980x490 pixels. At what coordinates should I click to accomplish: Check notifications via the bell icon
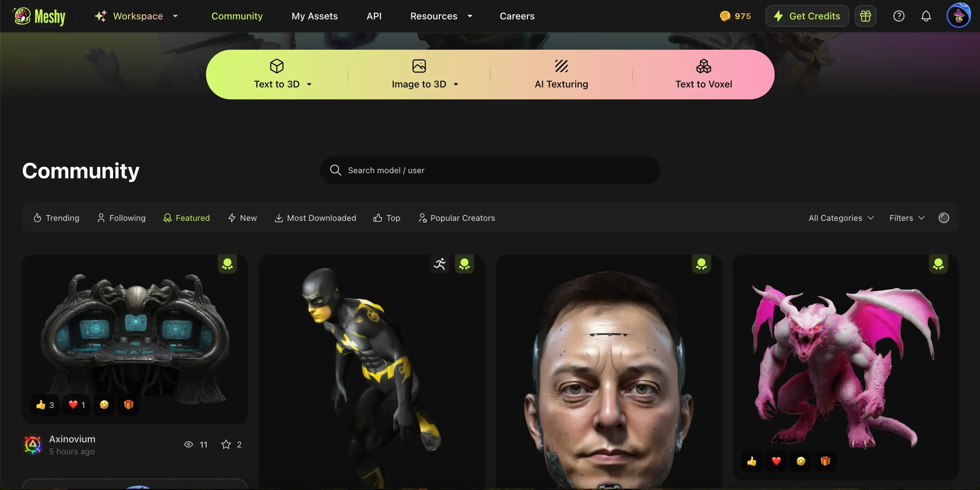[x=926, y=16]
